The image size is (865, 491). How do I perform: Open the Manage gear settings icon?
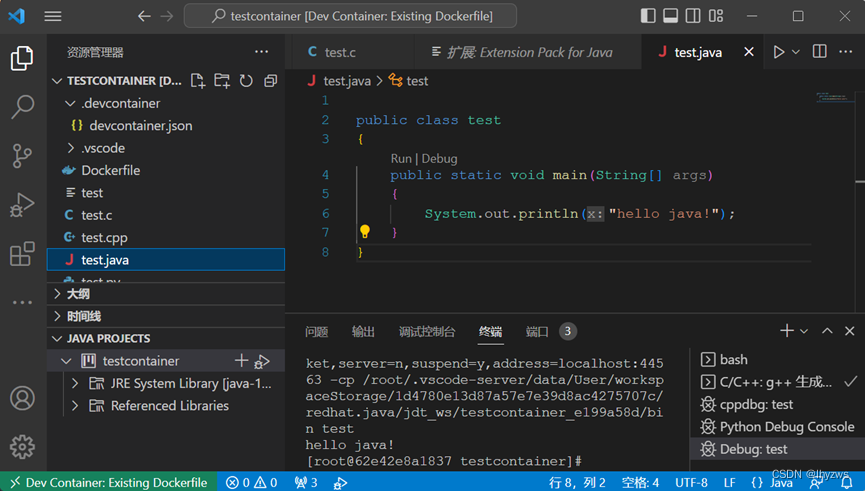[22, 447]
